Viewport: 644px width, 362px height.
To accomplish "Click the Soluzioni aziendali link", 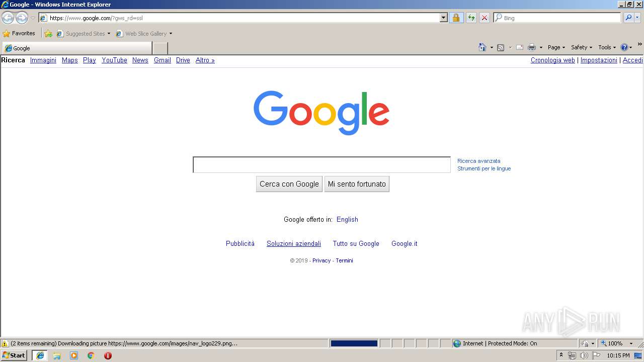I will click(294, 243).
